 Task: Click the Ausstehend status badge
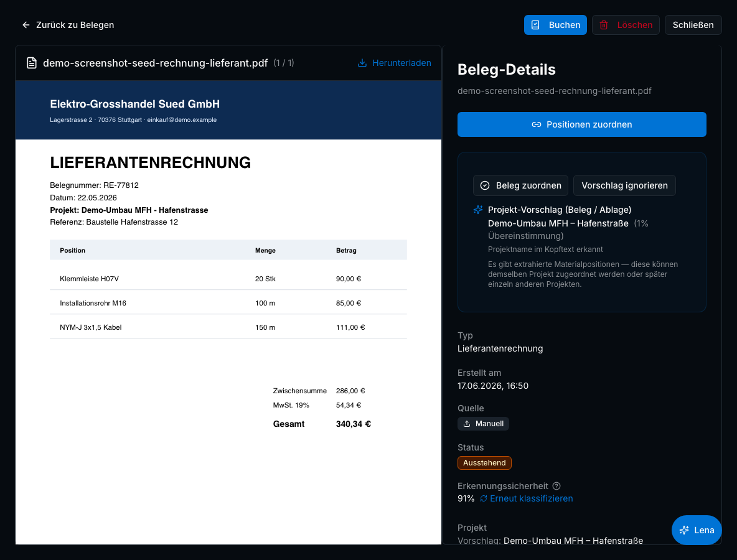[x=484, y=463]
